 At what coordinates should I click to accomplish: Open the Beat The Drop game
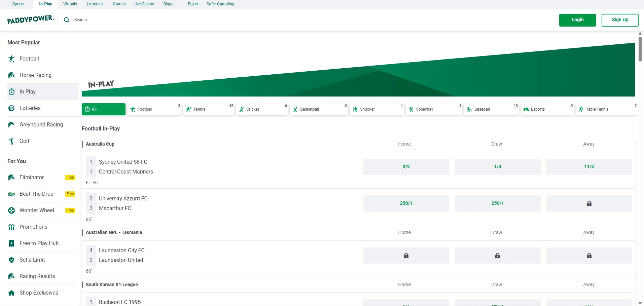point(41,194)
